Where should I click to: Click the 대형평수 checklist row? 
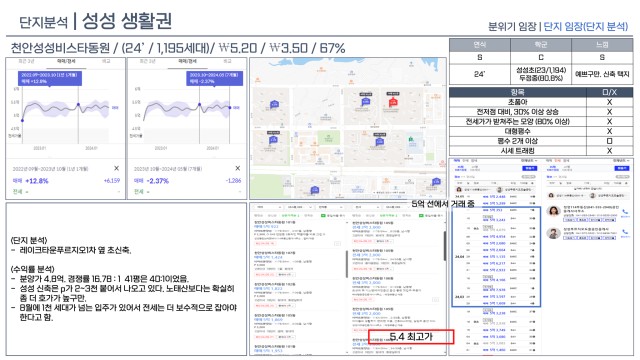541,131
